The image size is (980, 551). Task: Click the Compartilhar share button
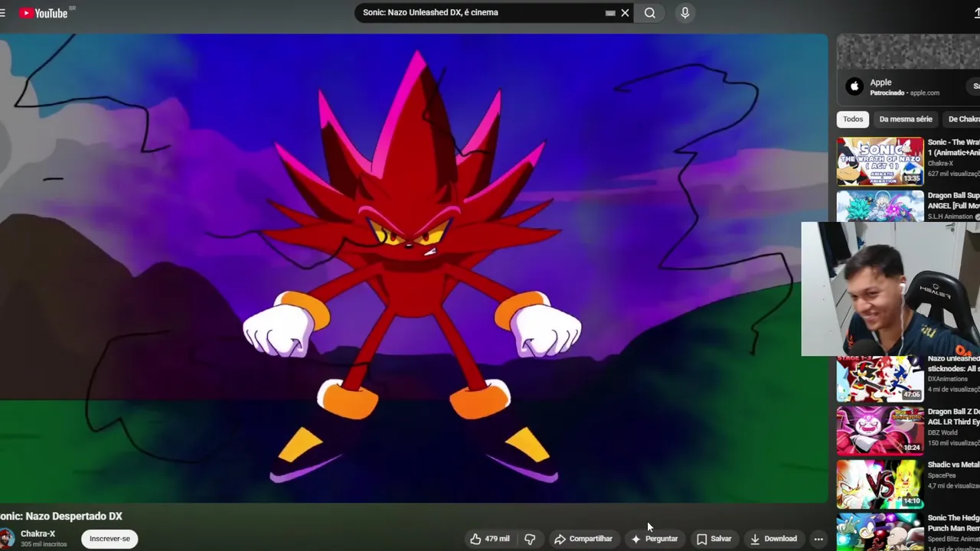[x=583, y=539]
